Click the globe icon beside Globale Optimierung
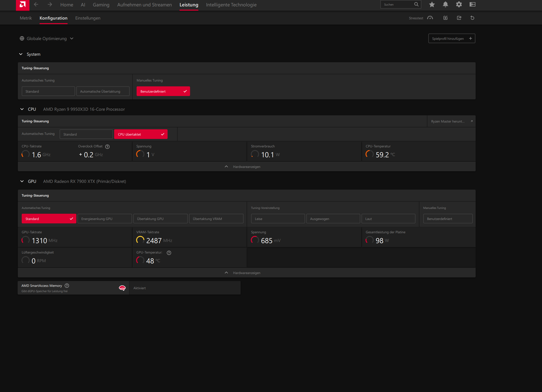 [x=22, y=38]
